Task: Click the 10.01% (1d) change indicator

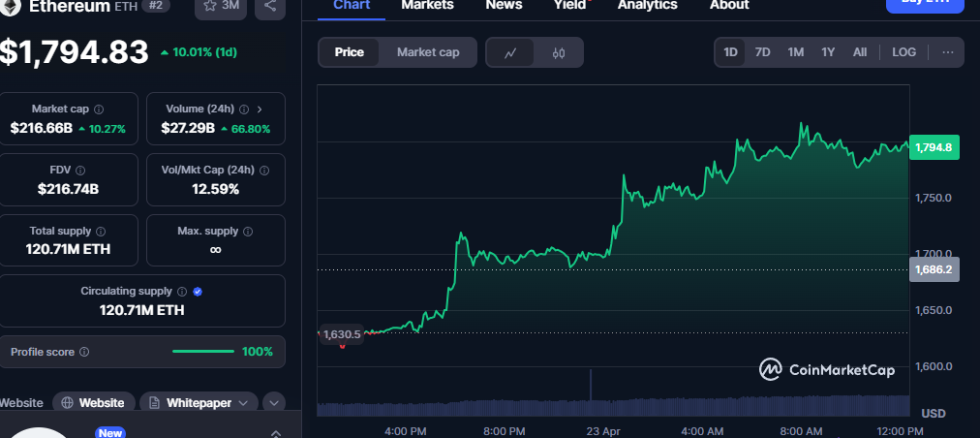Action: coord(199,52)
